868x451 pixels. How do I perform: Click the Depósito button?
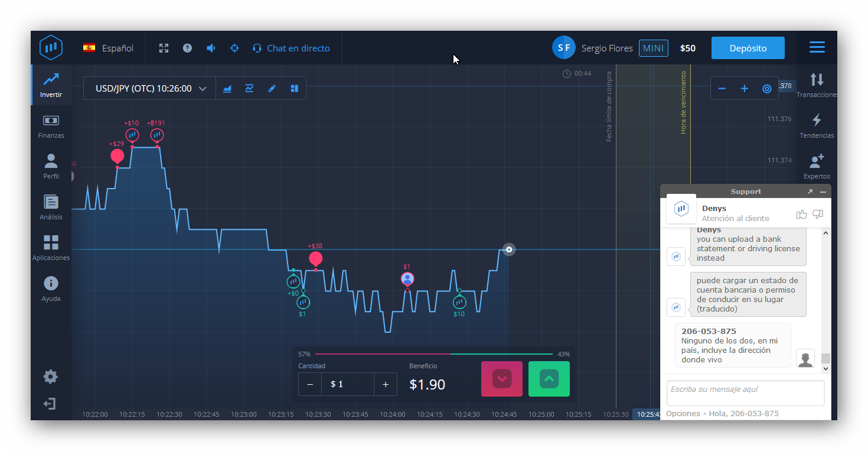748,48
